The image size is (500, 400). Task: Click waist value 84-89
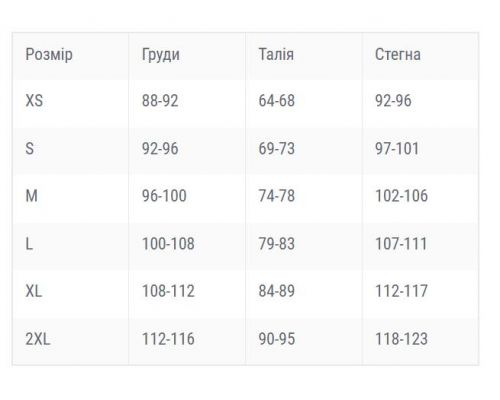click(x=277, y=291)
